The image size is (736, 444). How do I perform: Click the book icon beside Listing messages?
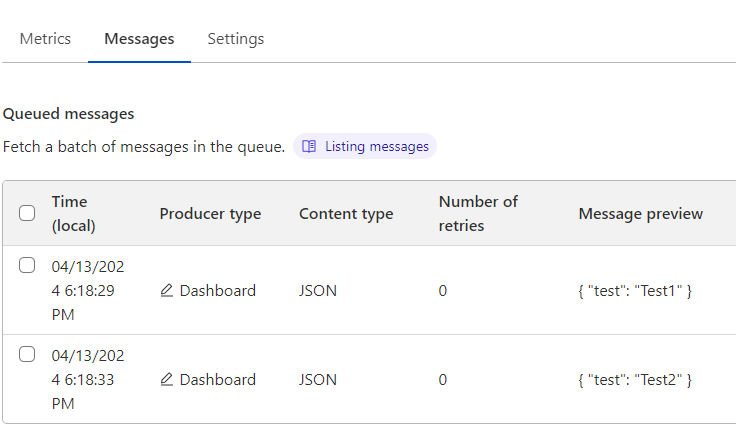(309, 146)
